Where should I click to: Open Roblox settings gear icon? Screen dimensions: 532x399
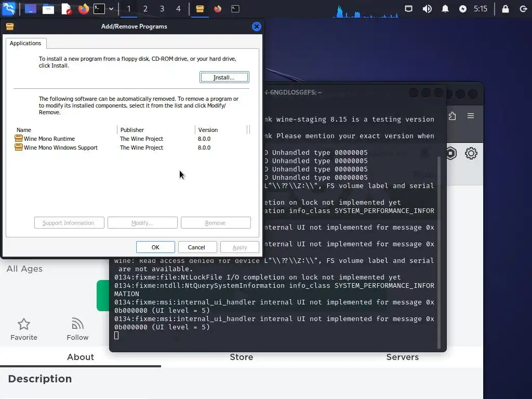click(471, 153)
